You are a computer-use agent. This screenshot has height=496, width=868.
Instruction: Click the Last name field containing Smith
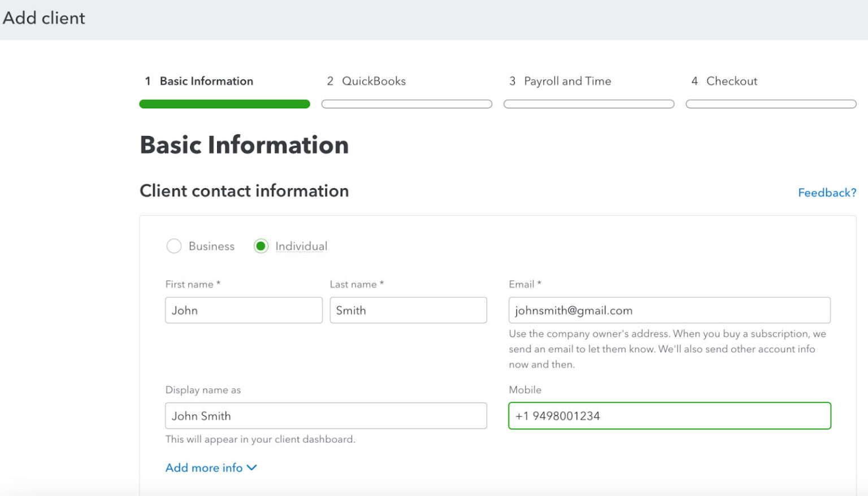coord(408,310)
